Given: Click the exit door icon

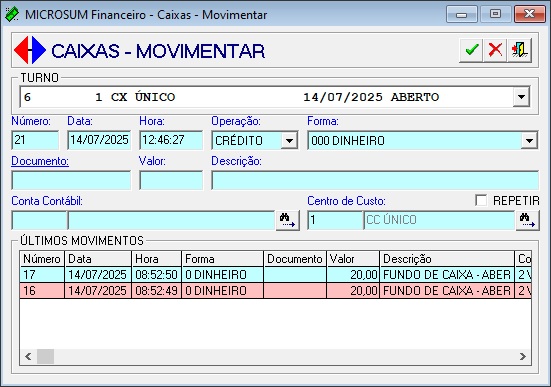Looking at the screenshot, I should click(519, 50).
